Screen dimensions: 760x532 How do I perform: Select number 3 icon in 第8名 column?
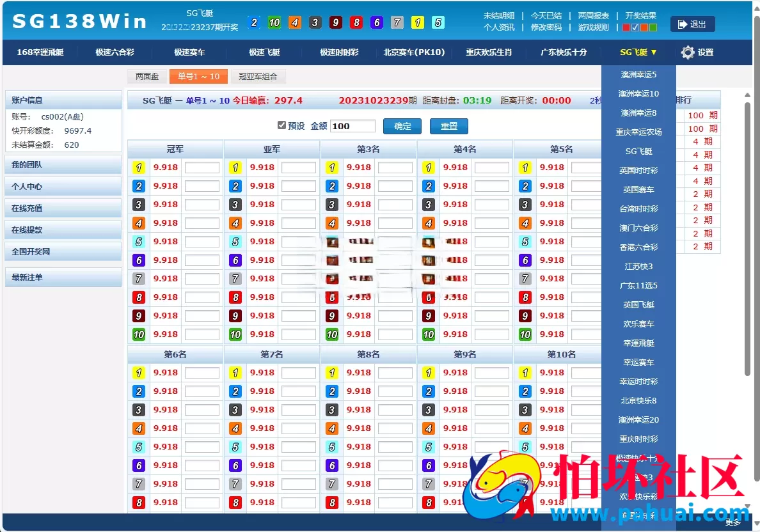[x=331, y=410]
